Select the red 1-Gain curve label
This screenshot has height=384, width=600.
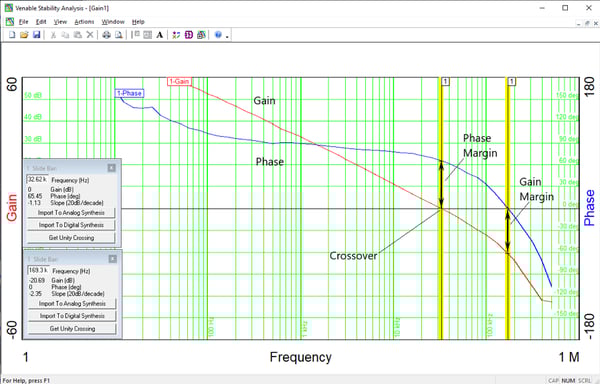tap(179, 81)
